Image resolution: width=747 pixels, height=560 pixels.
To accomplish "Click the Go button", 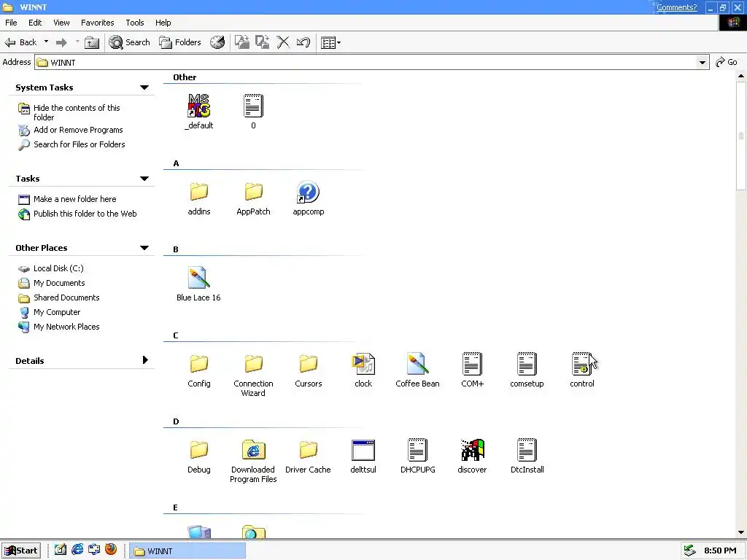I will click(727, 62).
